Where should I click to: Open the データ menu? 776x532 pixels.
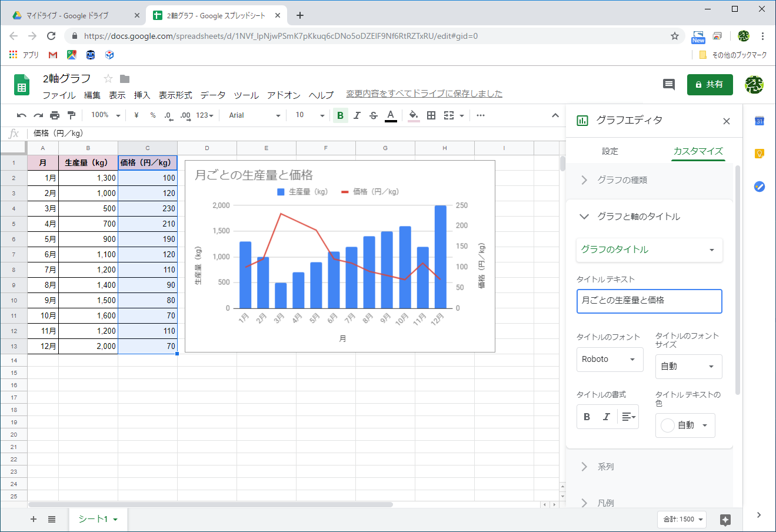(x=212, y=95)
